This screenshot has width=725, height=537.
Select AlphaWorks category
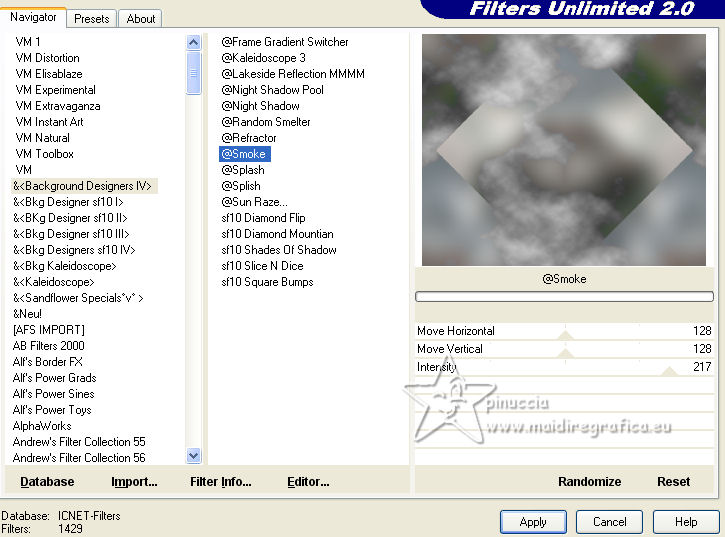(42, 426)
